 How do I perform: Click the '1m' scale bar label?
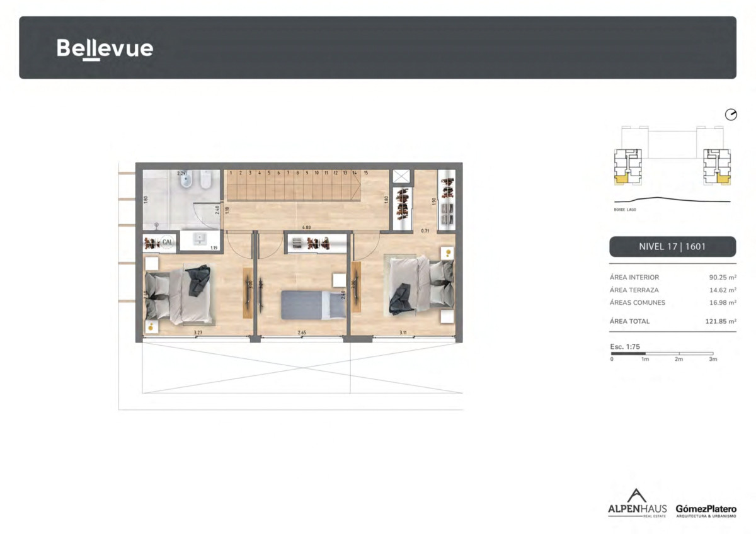click(645, 360)
